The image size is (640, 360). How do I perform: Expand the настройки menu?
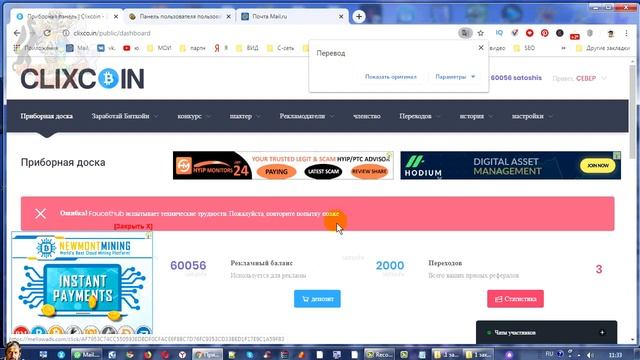532,116
